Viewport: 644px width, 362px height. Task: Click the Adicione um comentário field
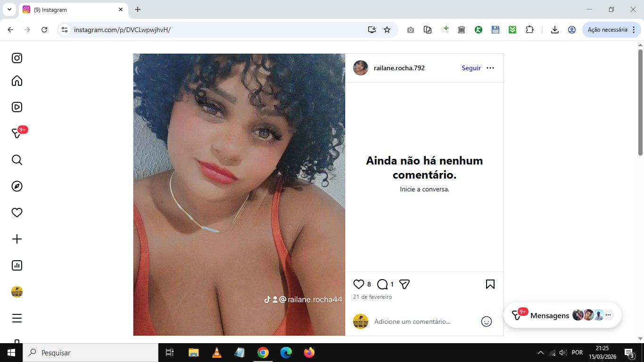[x=424, y=321]
